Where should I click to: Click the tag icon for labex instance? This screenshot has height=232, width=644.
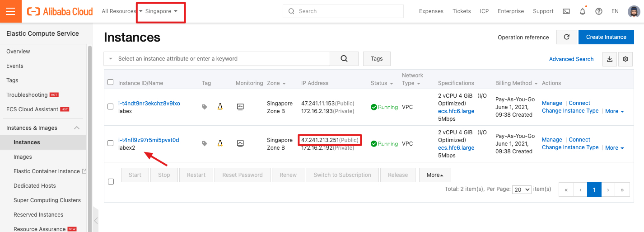pos(205,107)
